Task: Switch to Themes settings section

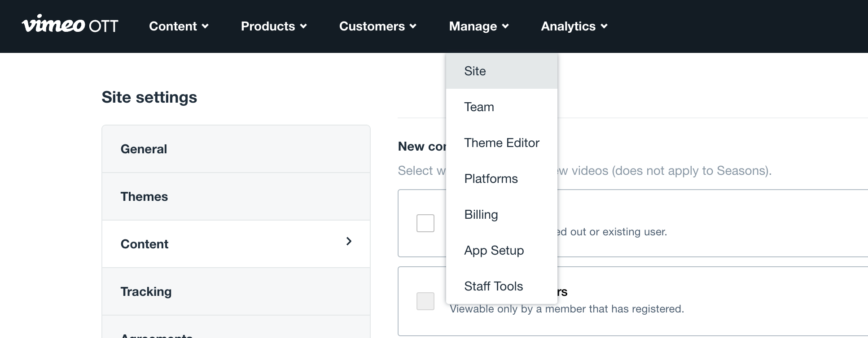Action: pyautogui.click(x=144, y=197)
